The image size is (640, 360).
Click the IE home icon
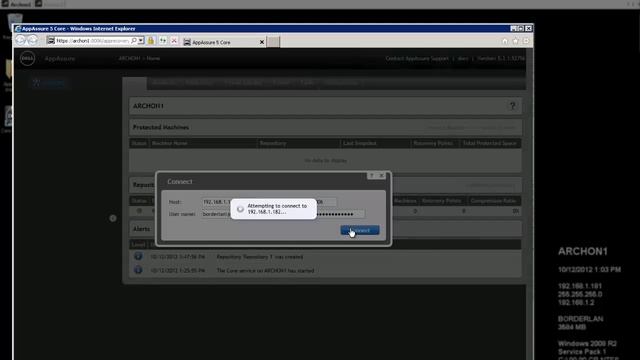pos(505,41)
